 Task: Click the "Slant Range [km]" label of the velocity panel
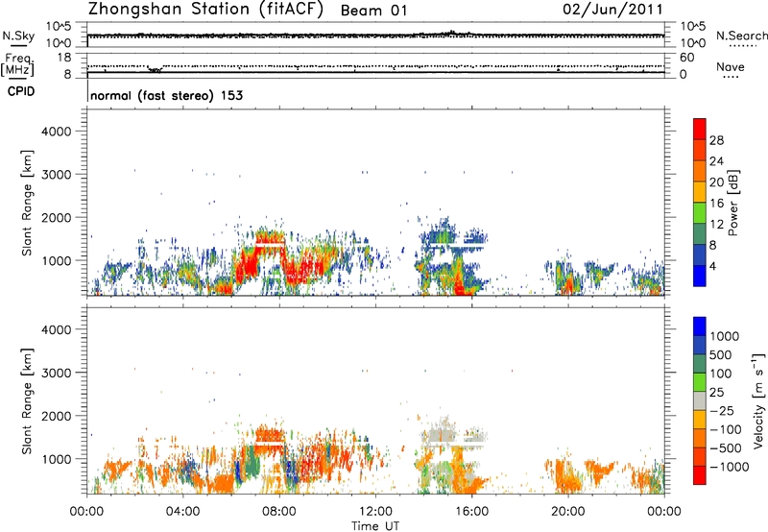tap(27, 401)
